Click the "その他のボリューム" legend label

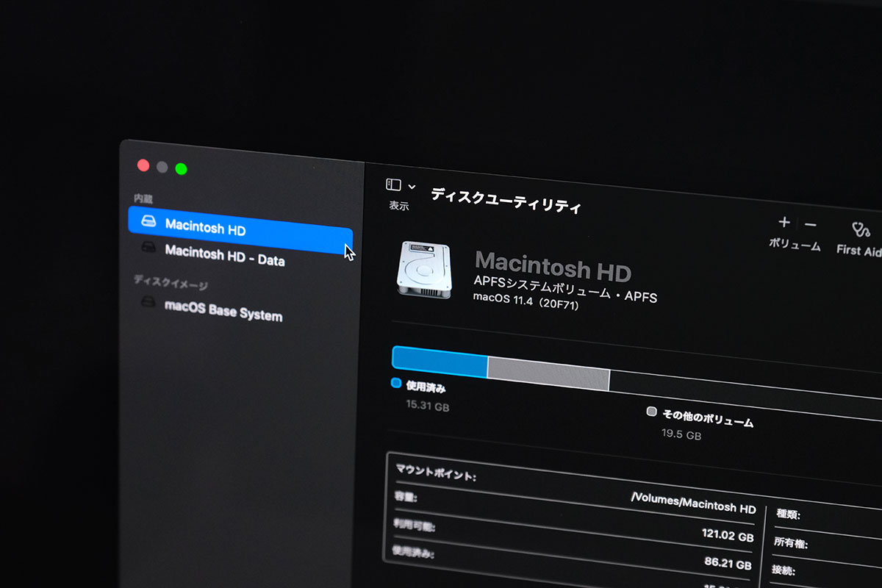pyautogui.click(x=708, y=418)
